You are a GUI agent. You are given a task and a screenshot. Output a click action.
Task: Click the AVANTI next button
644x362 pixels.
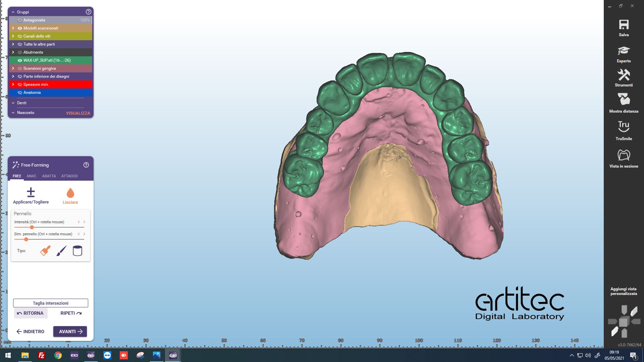click(70, 331)
